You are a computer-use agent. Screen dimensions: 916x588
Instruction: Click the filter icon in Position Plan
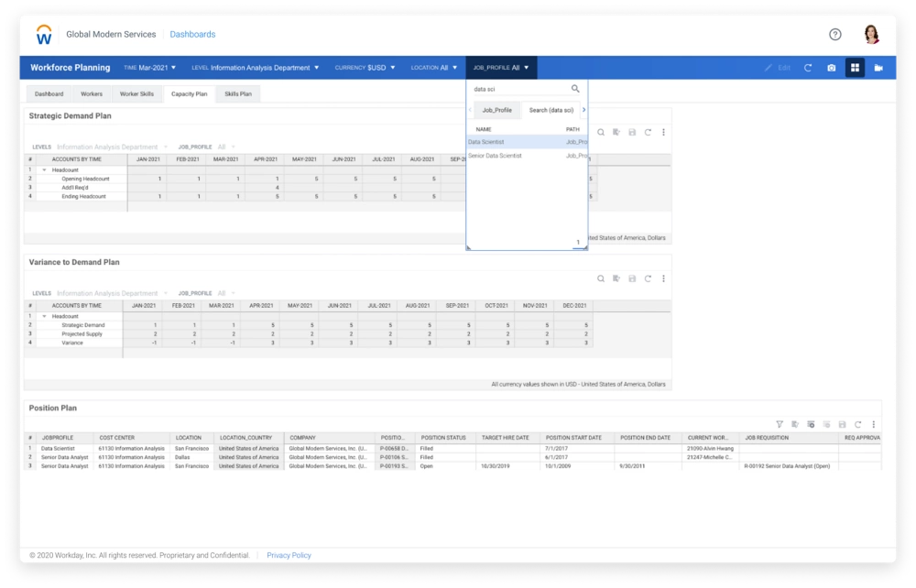coord(780,424)
